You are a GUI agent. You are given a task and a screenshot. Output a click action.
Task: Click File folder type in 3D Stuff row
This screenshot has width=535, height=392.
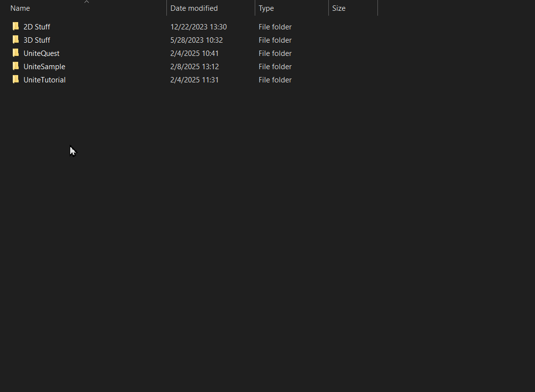(x=275, y=40)
